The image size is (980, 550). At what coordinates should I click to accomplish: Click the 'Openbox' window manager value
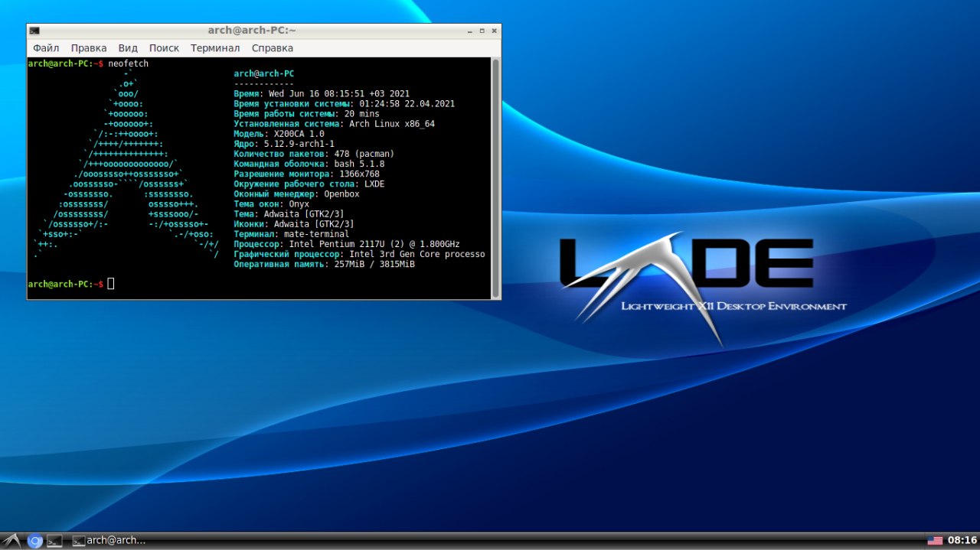(341, 194)
